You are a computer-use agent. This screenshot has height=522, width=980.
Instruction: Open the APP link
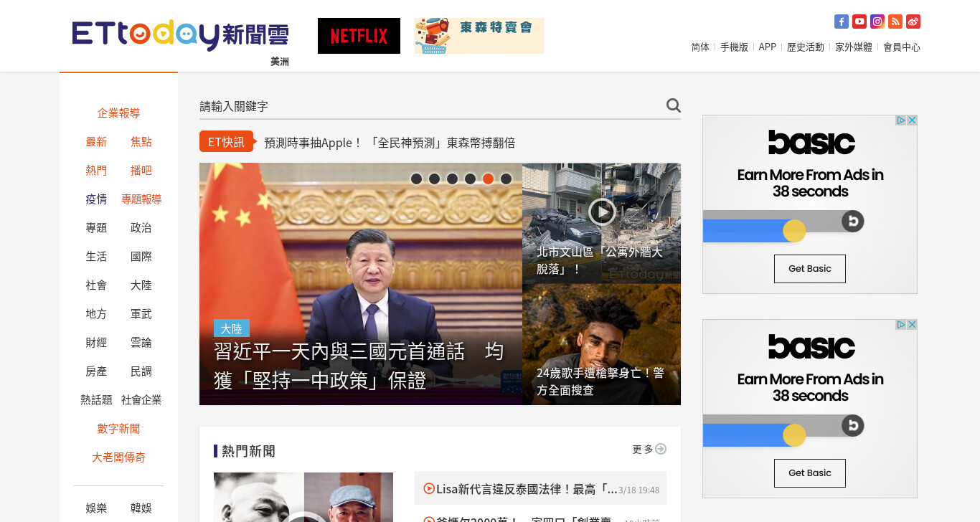(768, 47)
